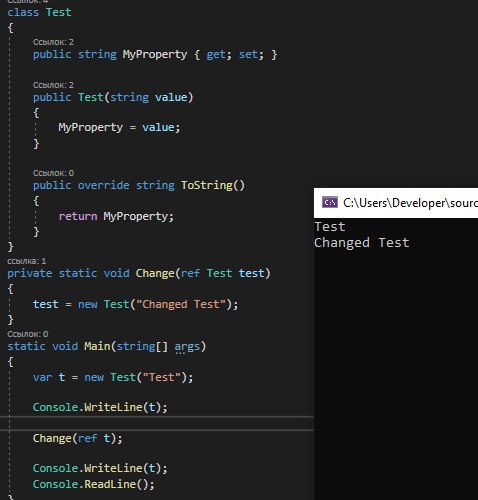Viewport: 478px width, 500px height.
Task: Click 'Main' method name
Action: tap(97, 346)
